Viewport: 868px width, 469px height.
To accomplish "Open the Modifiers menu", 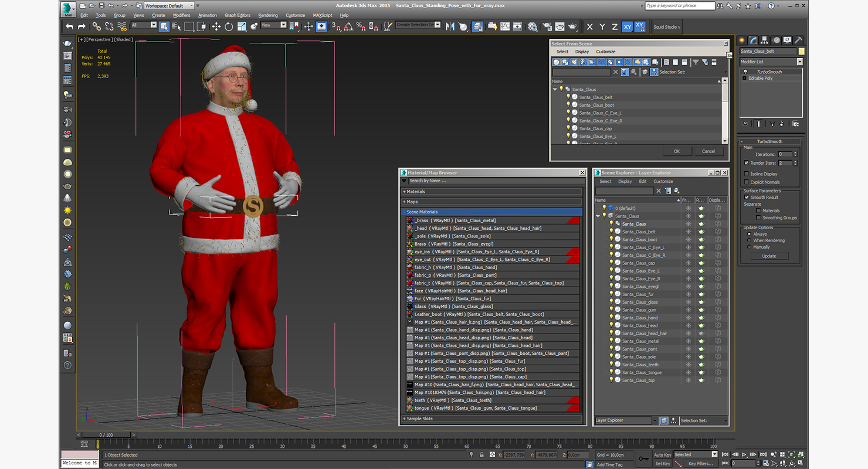I will pos(181,15).
